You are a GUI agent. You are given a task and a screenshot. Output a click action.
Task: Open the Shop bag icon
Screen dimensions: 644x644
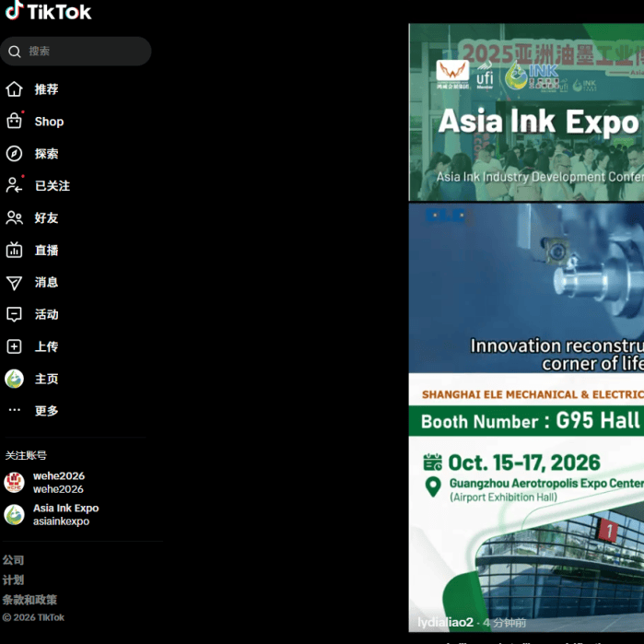[x=14, y=122]
